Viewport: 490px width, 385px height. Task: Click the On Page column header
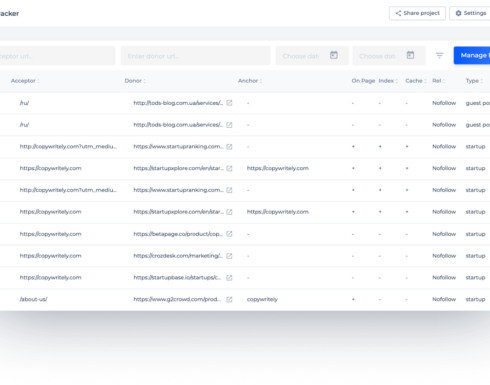pyautogui.click(x=363, y=81)
